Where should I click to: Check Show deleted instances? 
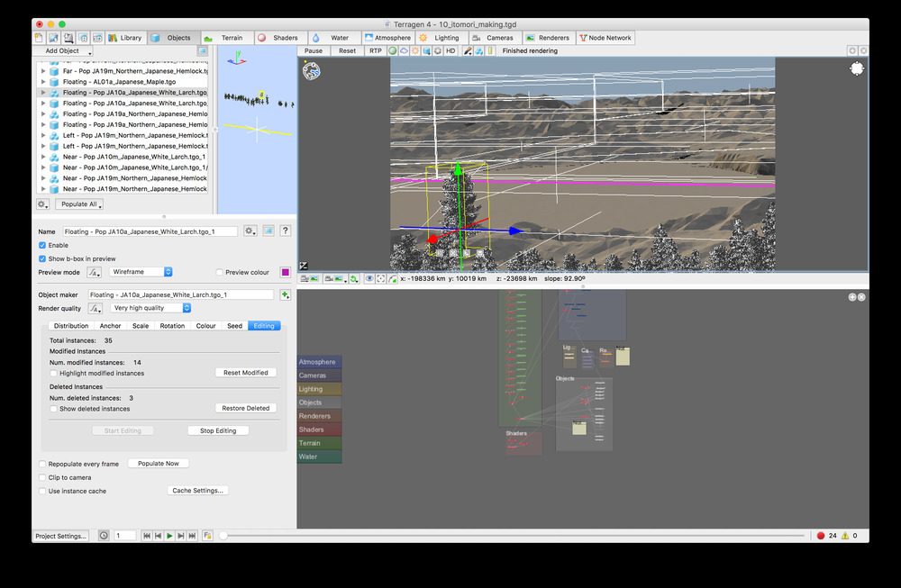click(x=53, y=409)
